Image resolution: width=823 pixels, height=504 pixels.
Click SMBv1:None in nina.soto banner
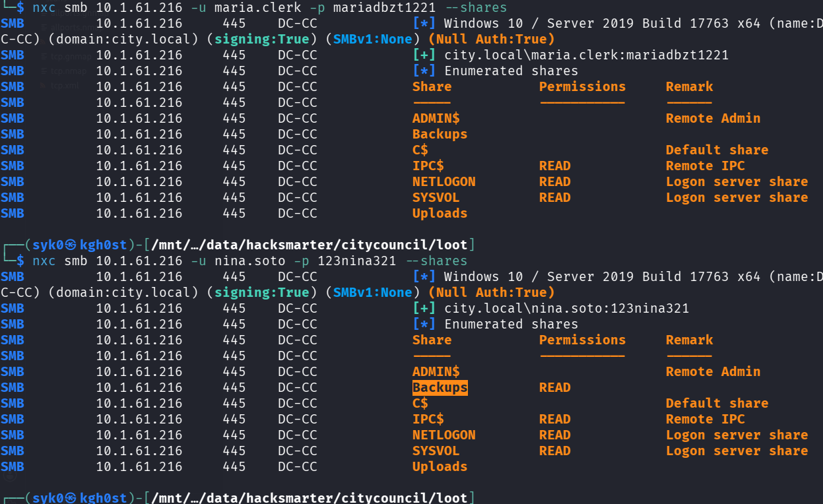[373, 292]
